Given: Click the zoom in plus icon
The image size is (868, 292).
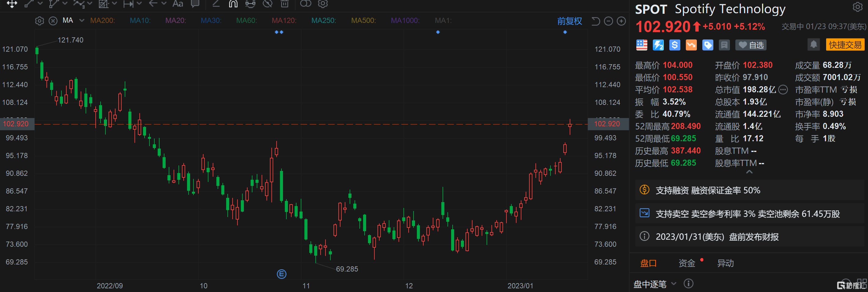Looking at the screenshot, I should 621,21.
